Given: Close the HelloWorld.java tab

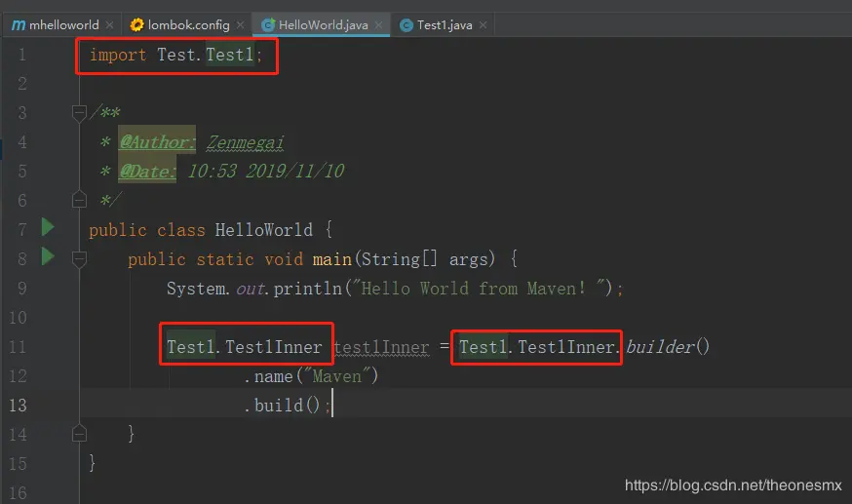Looking at the screenshot, I should 379,25.
